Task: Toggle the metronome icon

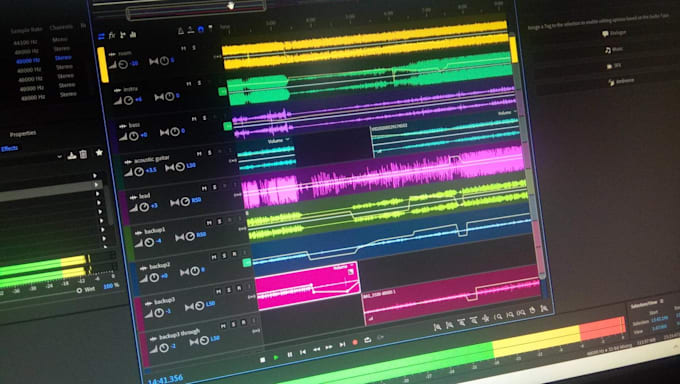Action: pos(181,31)
